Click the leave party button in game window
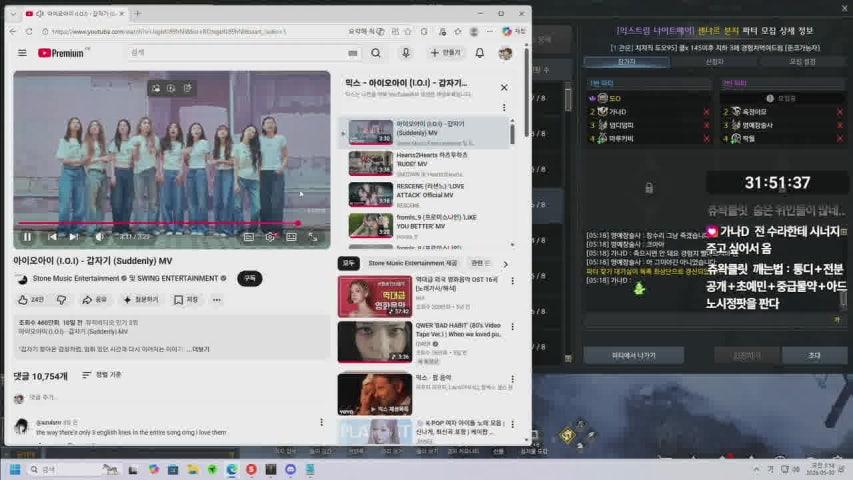 click(634, 355)
